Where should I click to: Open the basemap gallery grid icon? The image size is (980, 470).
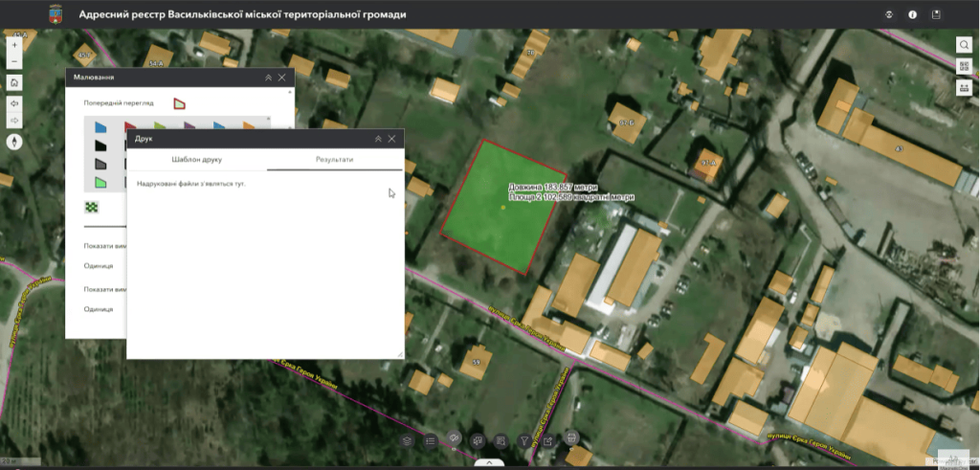[964, 66]
